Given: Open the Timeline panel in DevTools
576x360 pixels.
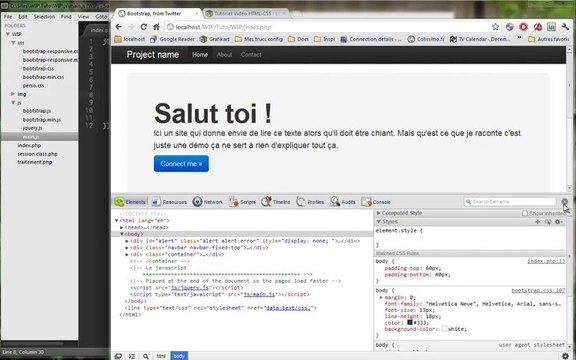Looking at the screenshot, I should click(276, 202).
